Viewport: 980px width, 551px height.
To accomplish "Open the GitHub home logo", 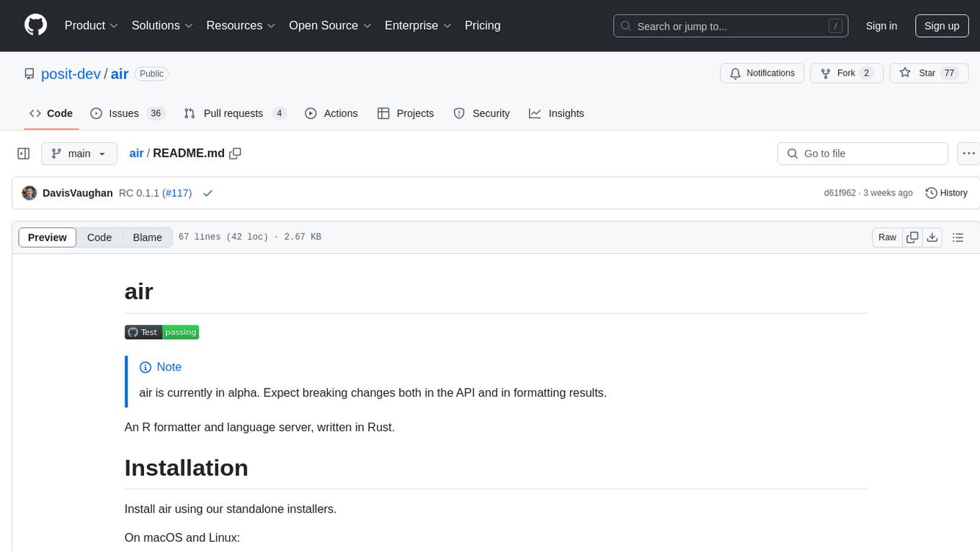I will [x=35, y=25].
